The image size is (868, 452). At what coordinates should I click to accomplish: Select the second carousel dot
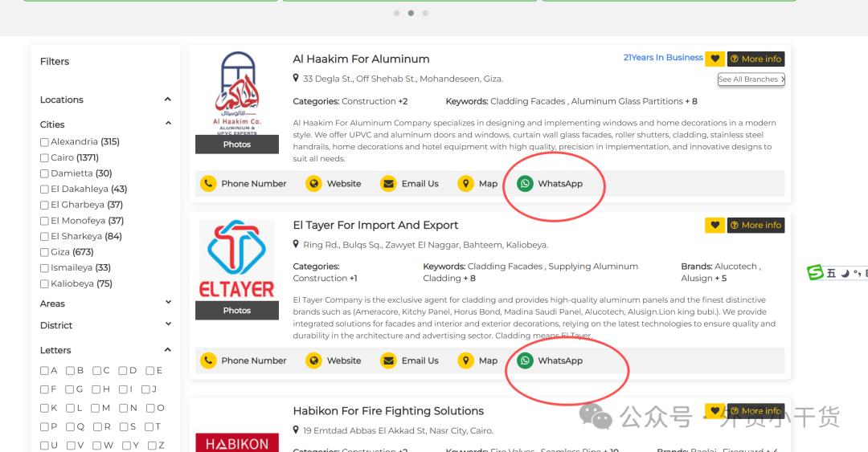(411, 14)
